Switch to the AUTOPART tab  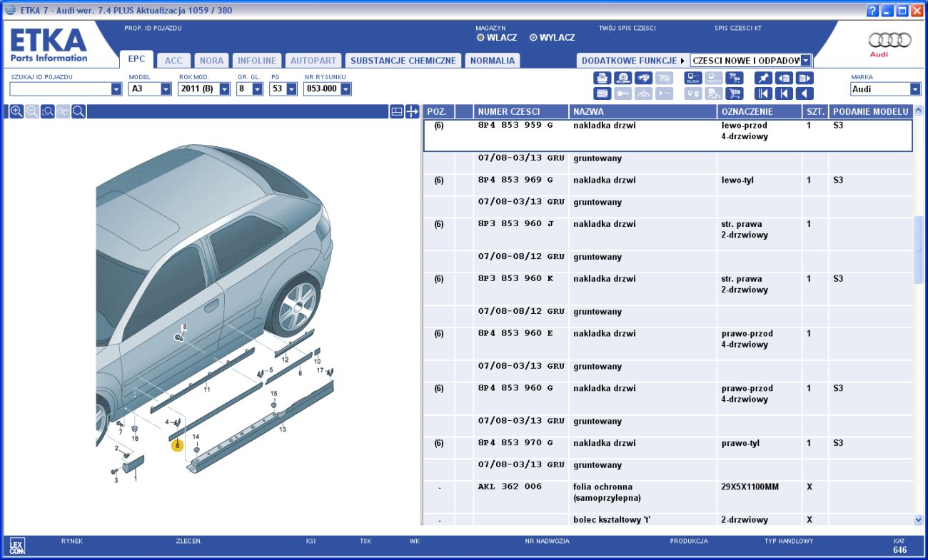coord(313,61)
